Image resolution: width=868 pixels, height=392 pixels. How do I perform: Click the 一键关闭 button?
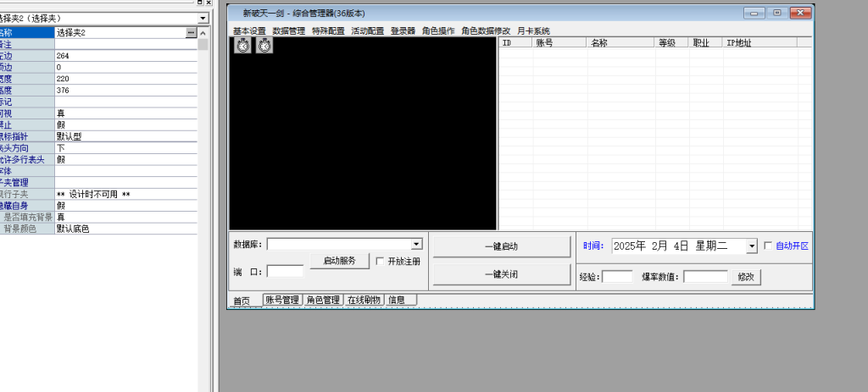pyautogui.click(x=502, y=274)
